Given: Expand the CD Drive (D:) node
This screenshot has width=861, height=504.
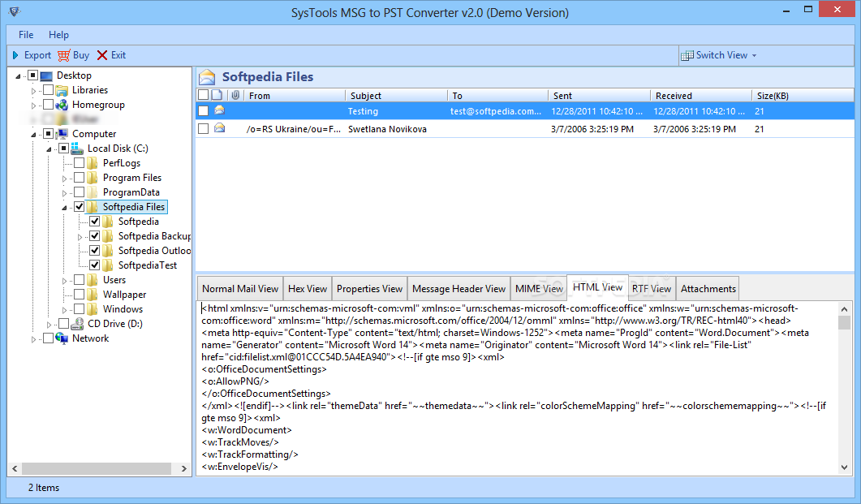Looking at the screenshot, I should tap(49, 324).
